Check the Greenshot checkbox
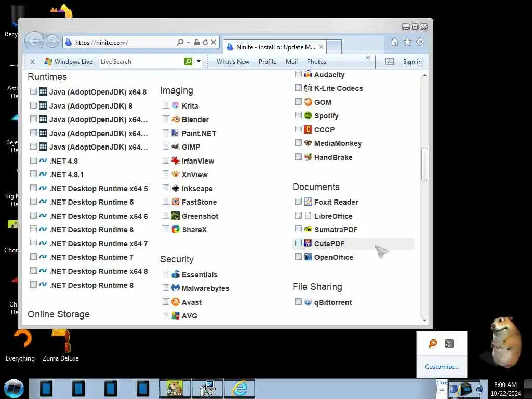This screenshot has height=399, width=532. click(166, 216)
